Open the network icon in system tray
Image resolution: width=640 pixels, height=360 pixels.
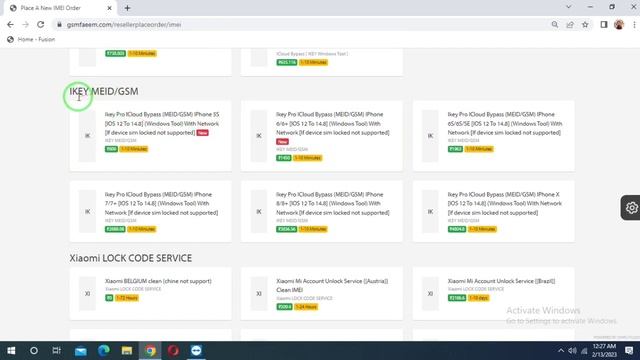[x=584, y=351]
